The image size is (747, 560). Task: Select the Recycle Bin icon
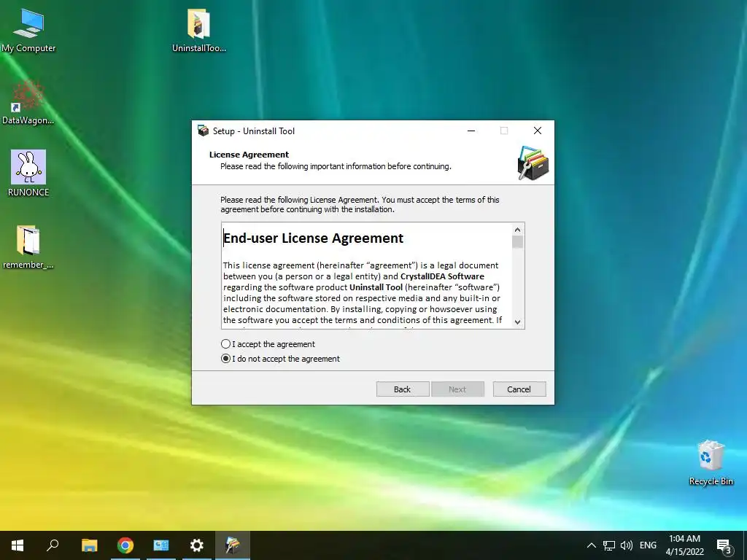tap(711, 462)
